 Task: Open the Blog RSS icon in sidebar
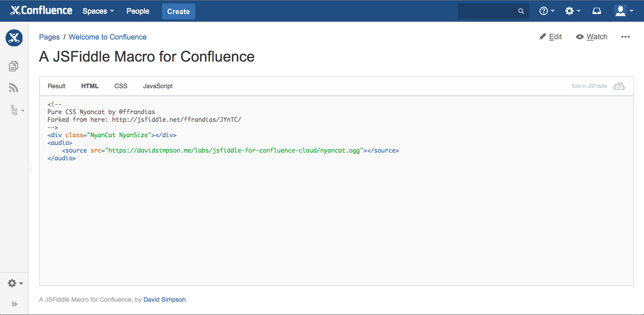[x=14, y=88]
